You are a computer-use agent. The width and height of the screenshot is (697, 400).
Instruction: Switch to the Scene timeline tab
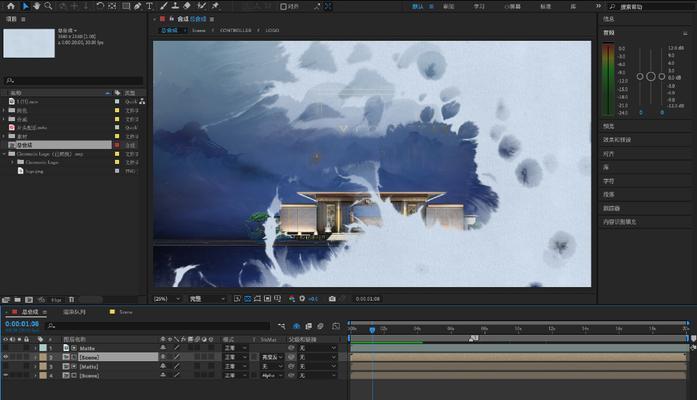click(x=126, y=312)
